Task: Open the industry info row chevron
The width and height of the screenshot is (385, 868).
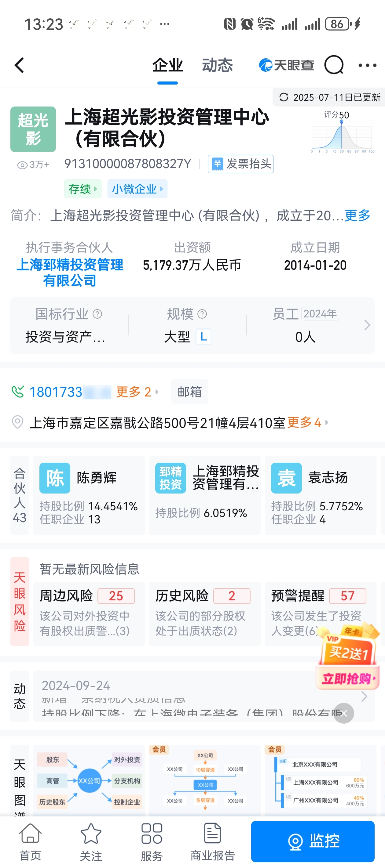Action: coord(367,325)
